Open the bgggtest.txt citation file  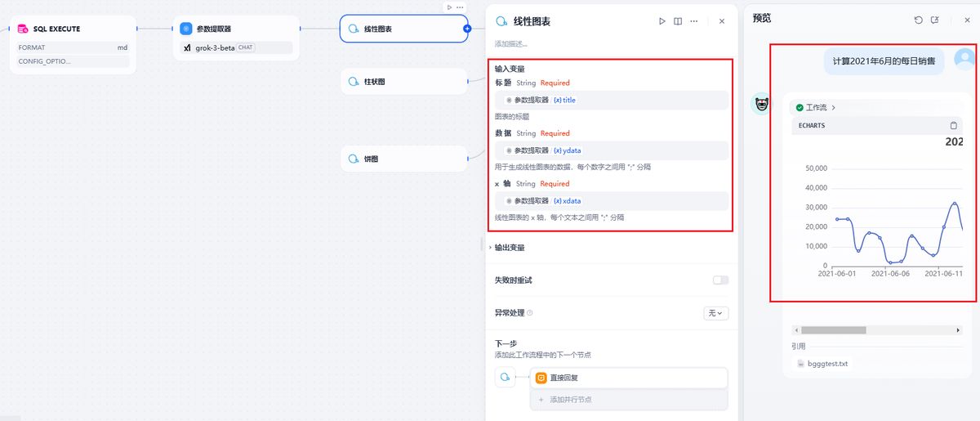827,364
